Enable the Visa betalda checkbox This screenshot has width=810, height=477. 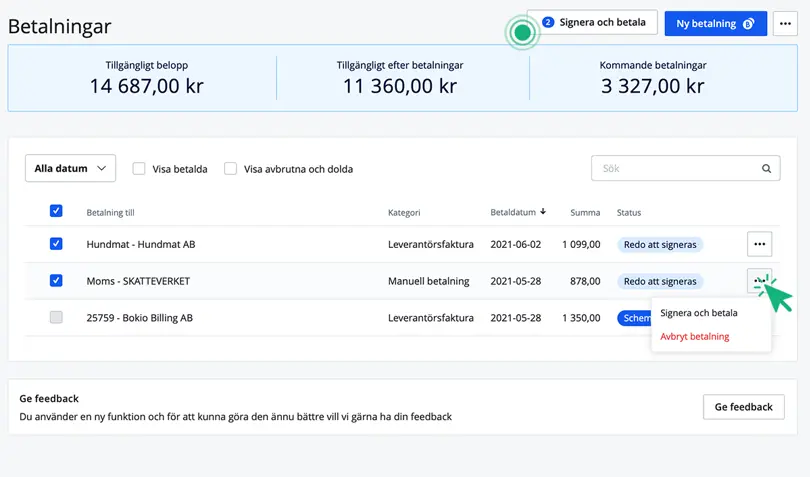139,168
